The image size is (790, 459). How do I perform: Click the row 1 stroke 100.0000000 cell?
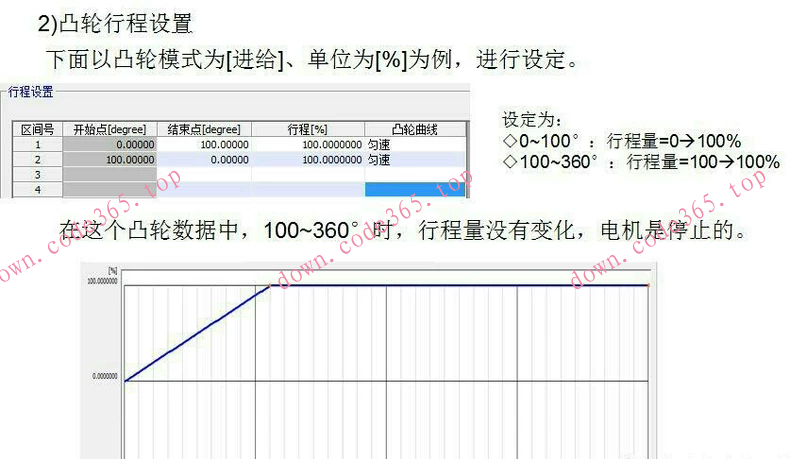(x=307, y=145)
